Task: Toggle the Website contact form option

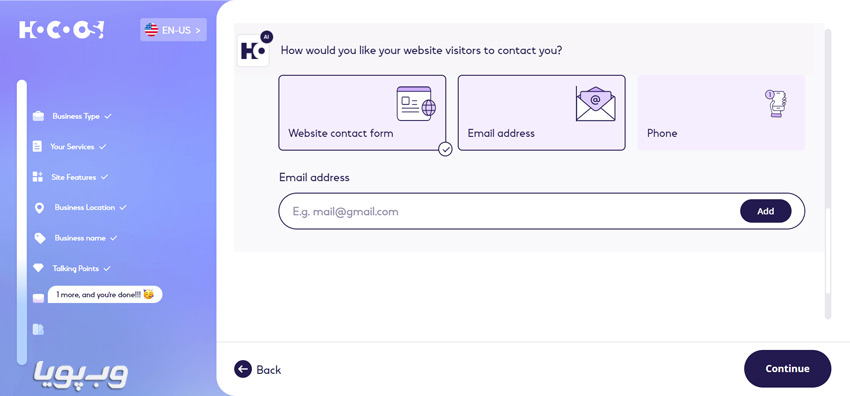Action: (x=362, y=113)
